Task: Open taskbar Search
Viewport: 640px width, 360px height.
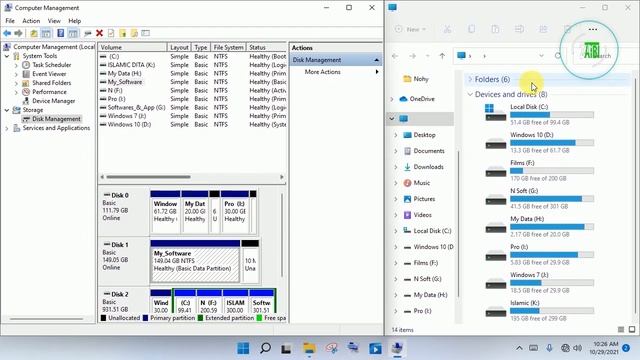Action: point(265,348)
